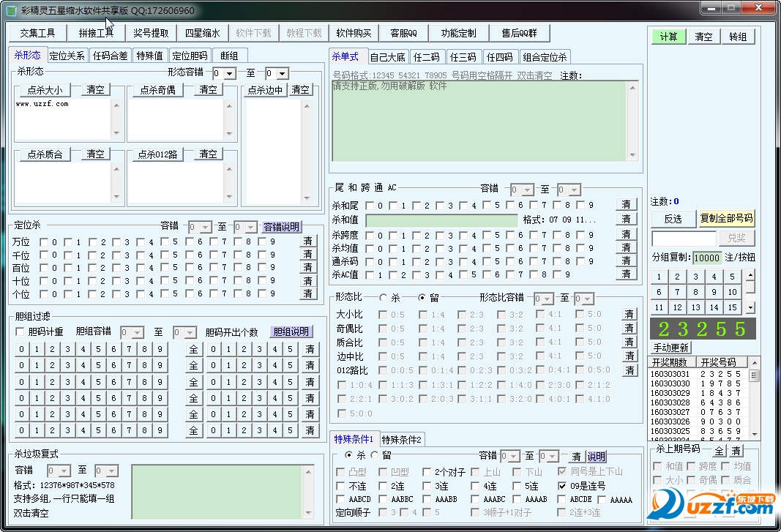Click the 手动更新 button
The height and width of the screenshot is (532, 781).
pos(671,348)
